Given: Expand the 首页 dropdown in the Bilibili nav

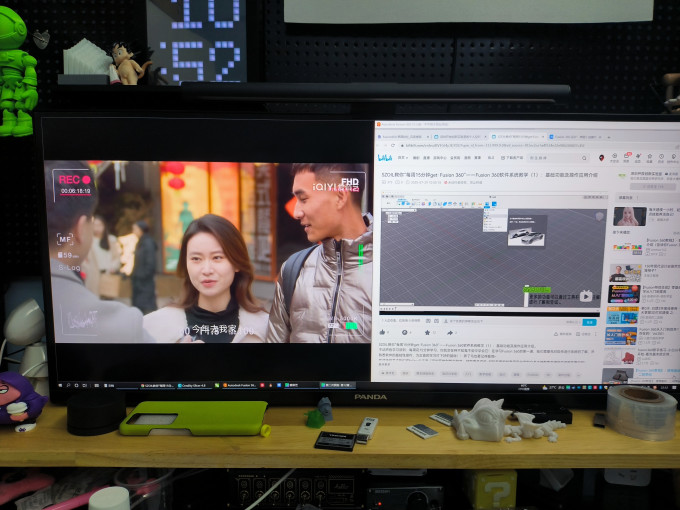Looking at the screenshot, I should click(403, 158).
